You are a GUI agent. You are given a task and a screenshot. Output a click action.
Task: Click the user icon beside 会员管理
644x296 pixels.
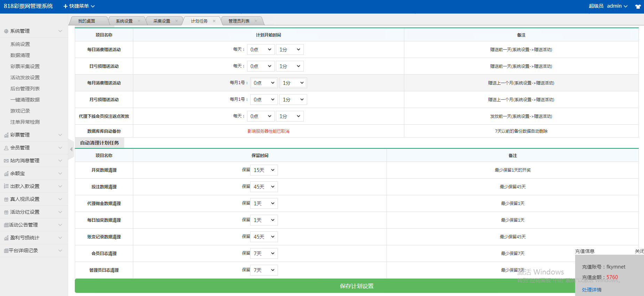click(x=6, y=148)
